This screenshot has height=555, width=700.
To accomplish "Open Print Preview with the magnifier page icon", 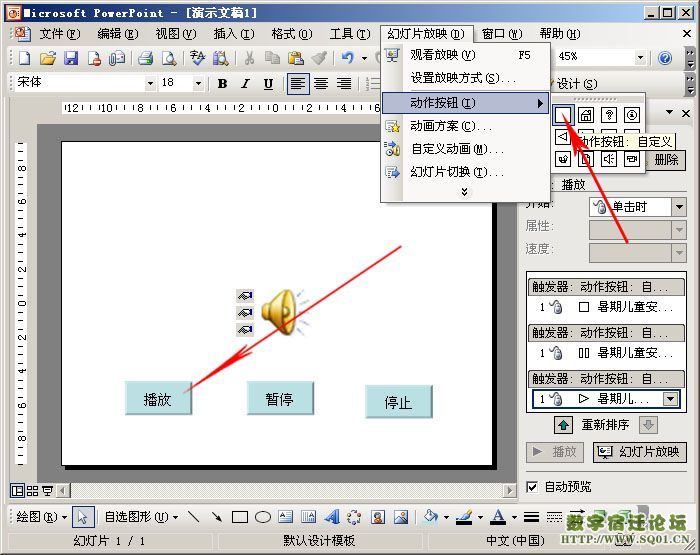I will click(x=169, y=58).
